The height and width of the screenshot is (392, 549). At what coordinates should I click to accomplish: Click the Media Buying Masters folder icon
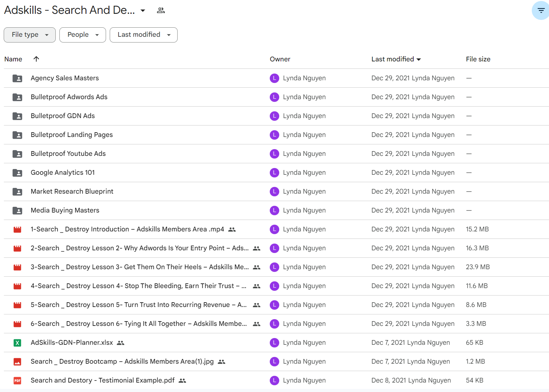[x=17, y=211]
